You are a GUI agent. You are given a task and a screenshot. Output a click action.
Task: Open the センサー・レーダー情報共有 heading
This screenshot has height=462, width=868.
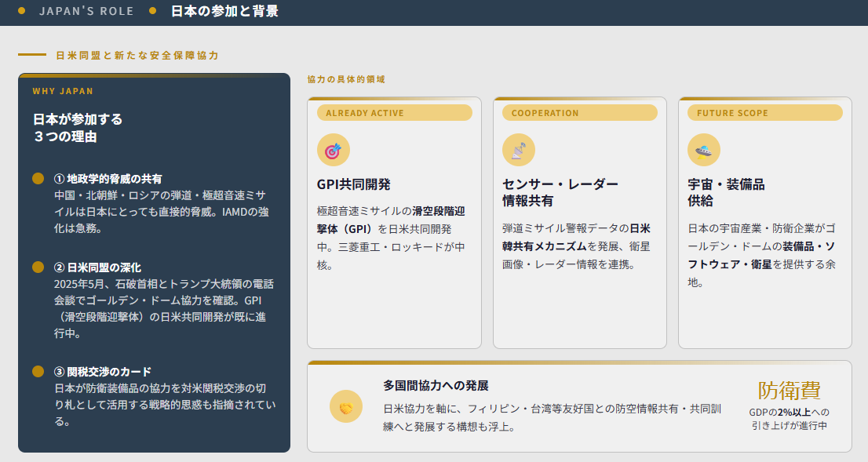point(560,192)
